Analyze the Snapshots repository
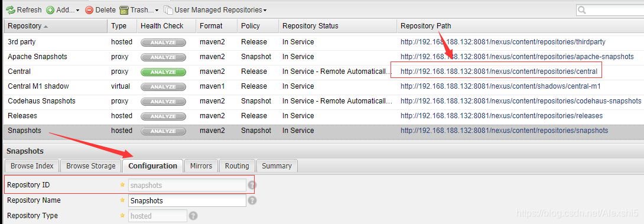 click(x=163, y=131)
